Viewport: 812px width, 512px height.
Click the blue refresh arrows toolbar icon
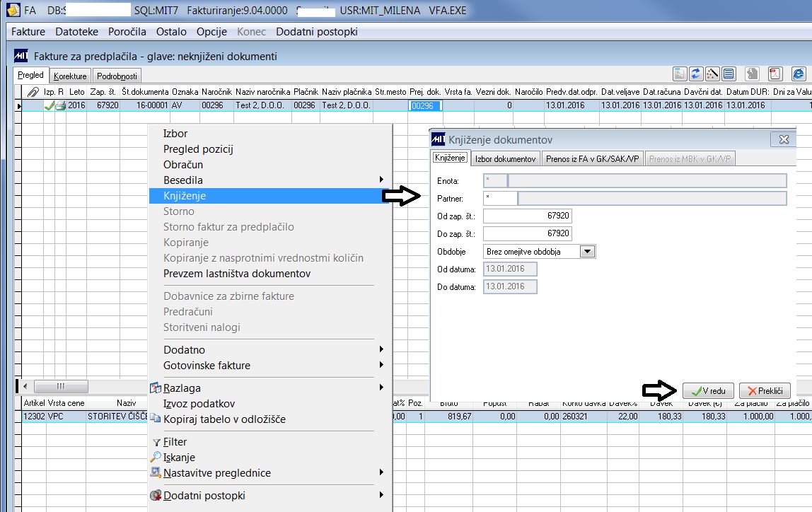point(695,74)
